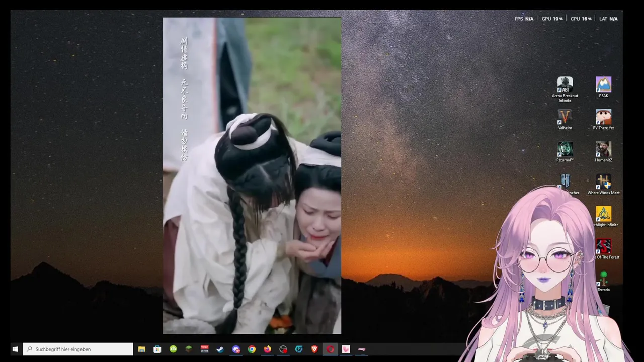
Task: Open the PEAK desktop shortcut
Action: [x=603, y=87]
